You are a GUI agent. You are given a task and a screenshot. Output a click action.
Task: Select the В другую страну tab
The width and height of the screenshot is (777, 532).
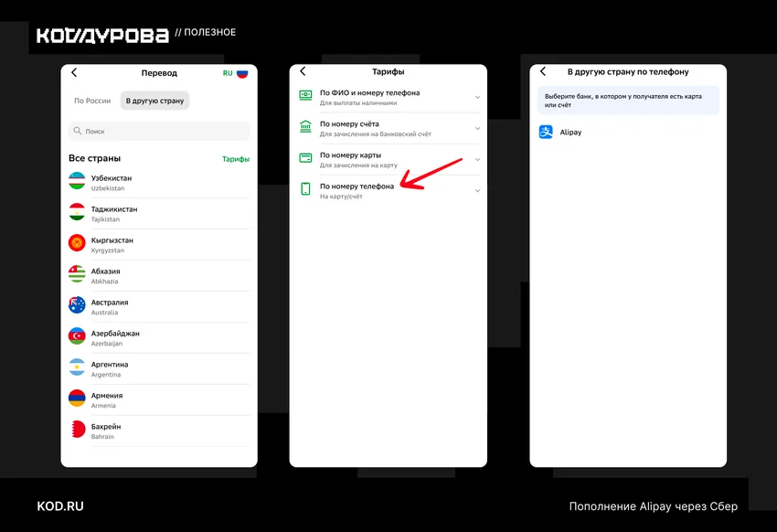(x=154, y=101)
